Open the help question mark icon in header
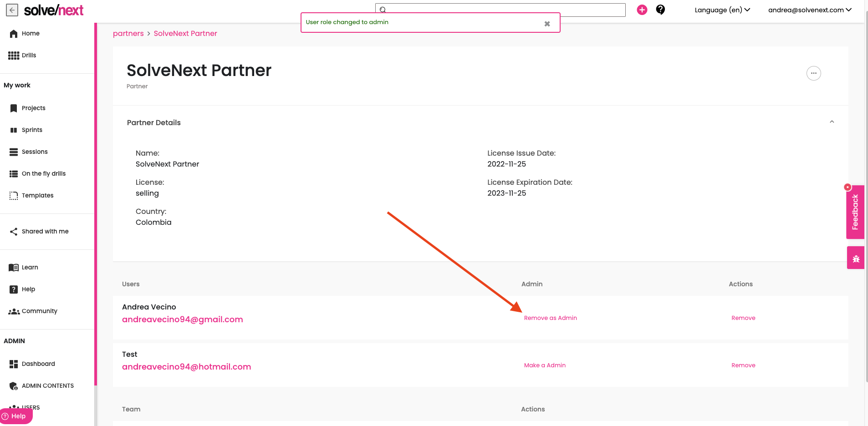The height and width of the screenshot is (426, 868). click(660, 10)
